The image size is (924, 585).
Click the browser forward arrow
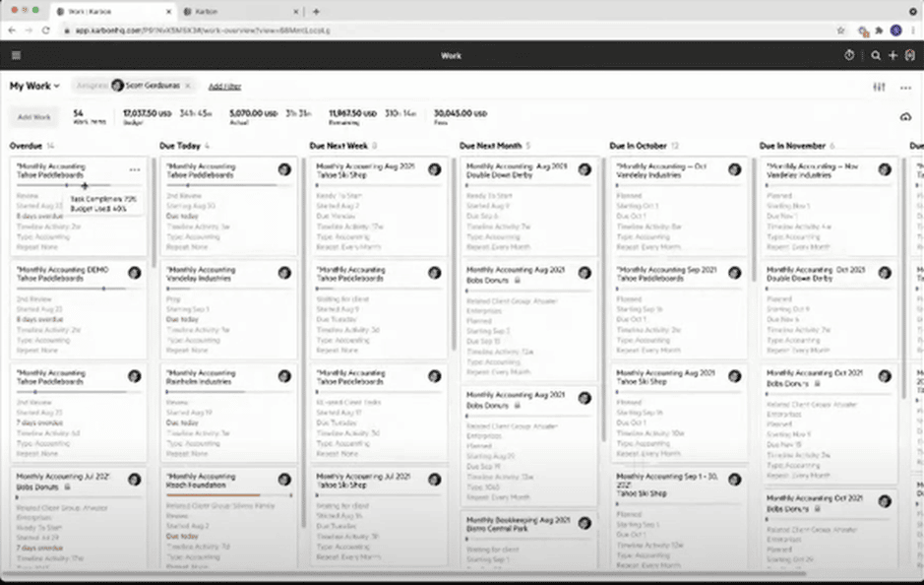[29, 31]
